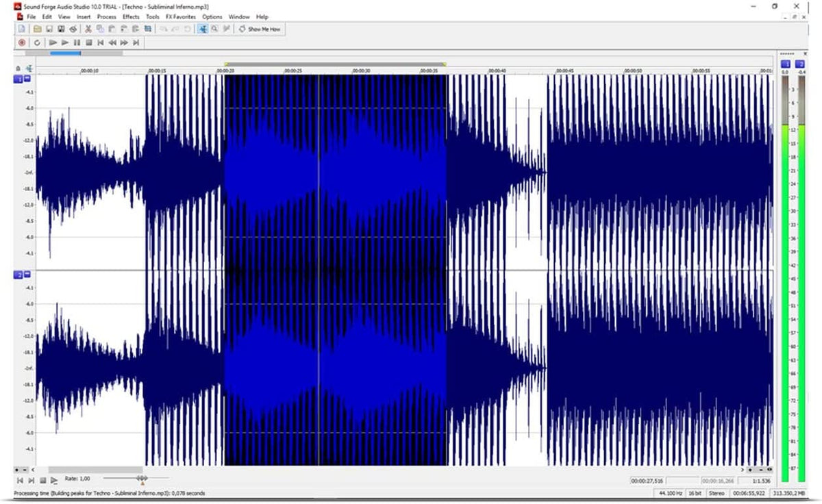Open the Tools menu
822x504 pixels.
click(153, 16)
